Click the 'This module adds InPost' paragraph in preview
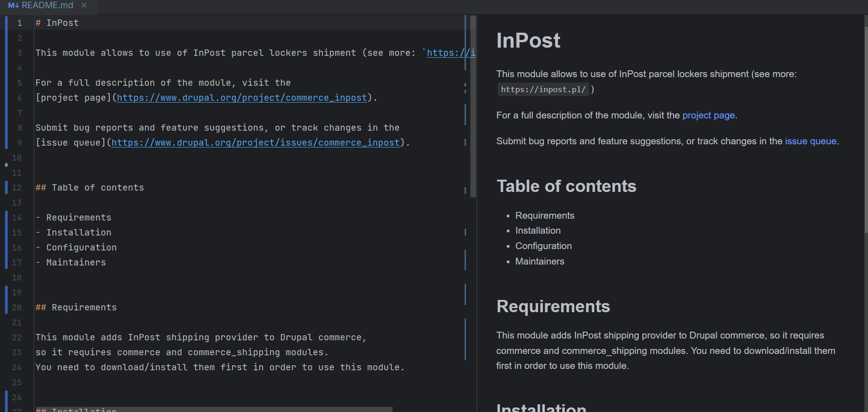Image resolution: width=868 pixels, height=412 pixels. (666, 350)
